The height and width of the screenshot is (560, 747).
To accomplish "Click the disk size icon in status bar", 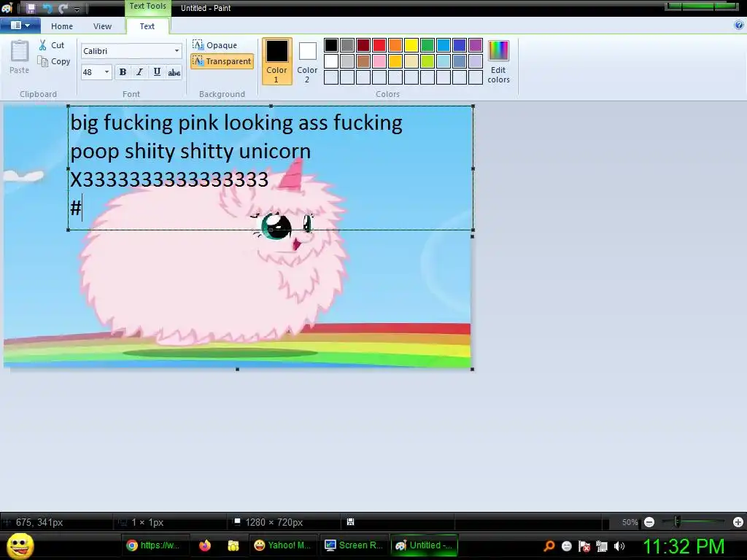I will (350, 522).
